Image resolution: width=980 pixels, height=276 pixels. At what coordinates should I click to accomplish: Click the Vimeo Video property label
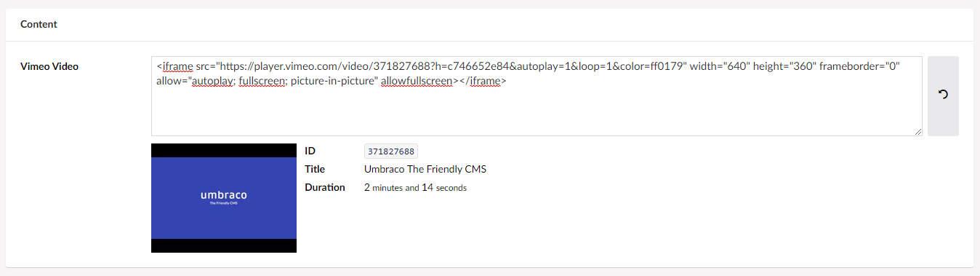tap(49, 66)
